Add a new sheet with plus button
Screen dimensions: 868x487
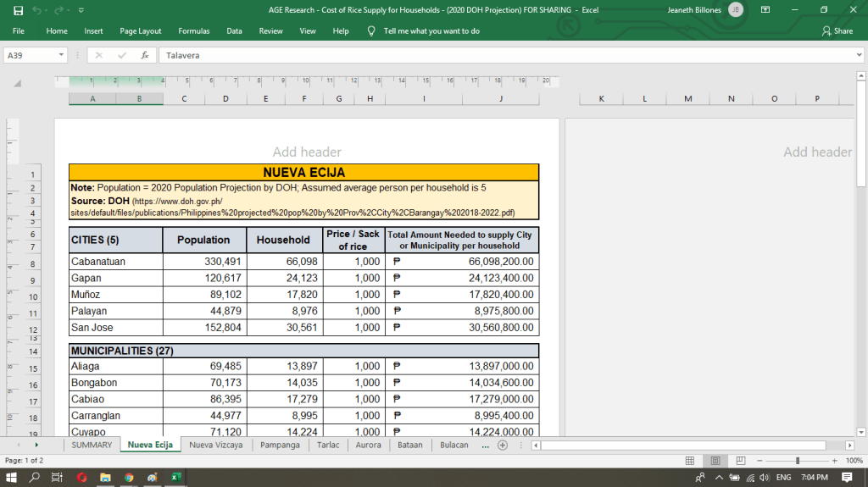[x=503, y=445]
